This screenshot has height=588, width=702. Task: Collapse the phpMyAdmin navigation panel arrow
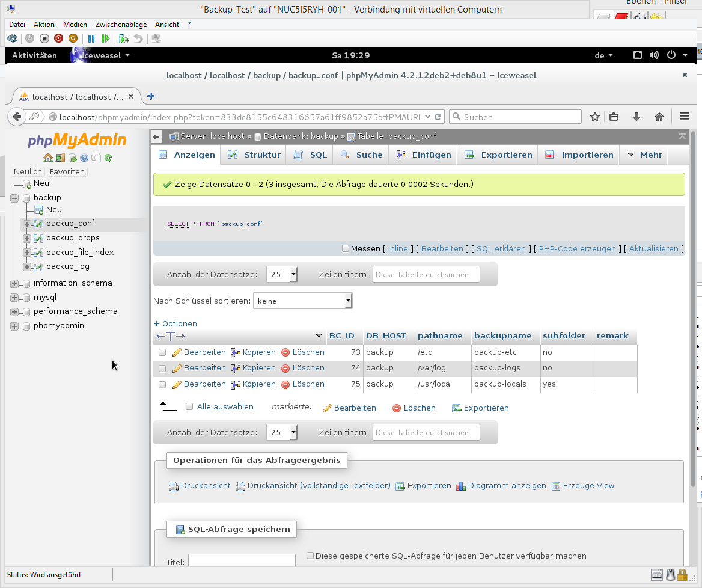[x=156, y=137]
